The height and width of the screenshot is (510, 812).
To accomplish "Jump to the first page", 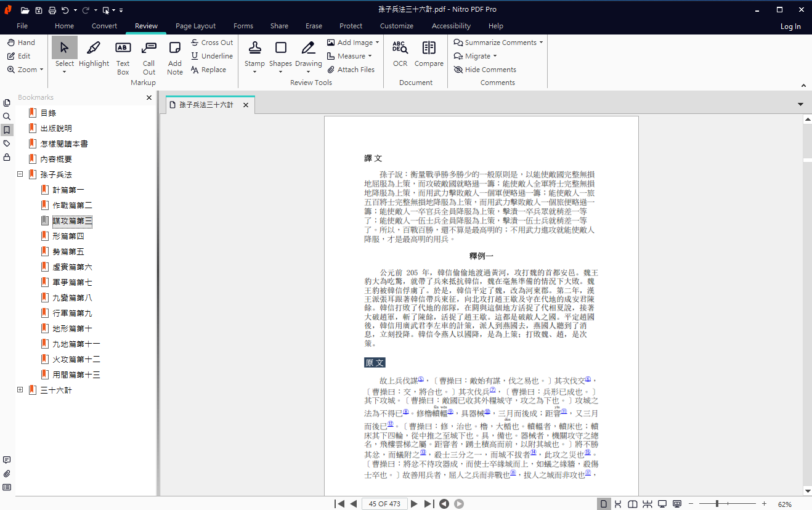I will tap(339, 504).
